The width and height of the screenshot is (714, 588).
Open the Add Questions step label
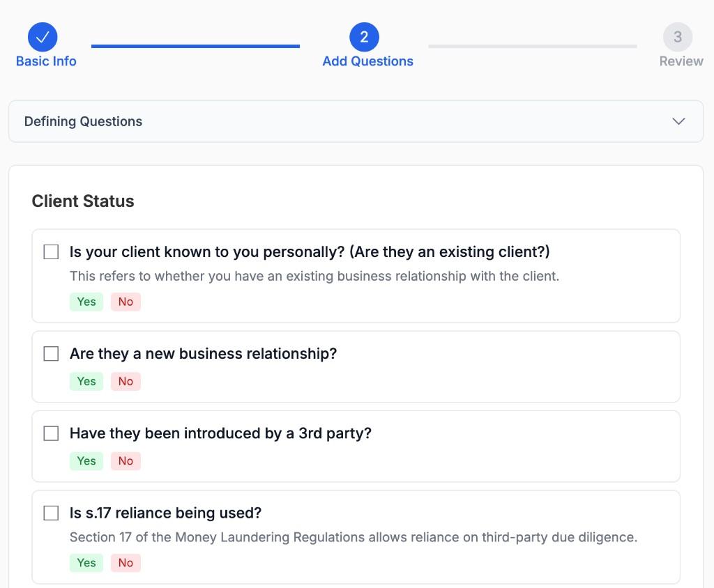[x=367, y=61]
